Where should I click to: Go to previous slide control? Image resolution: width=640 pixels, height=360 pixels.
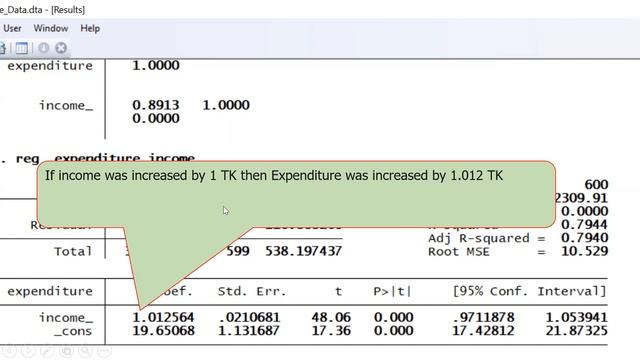(9, 350)
